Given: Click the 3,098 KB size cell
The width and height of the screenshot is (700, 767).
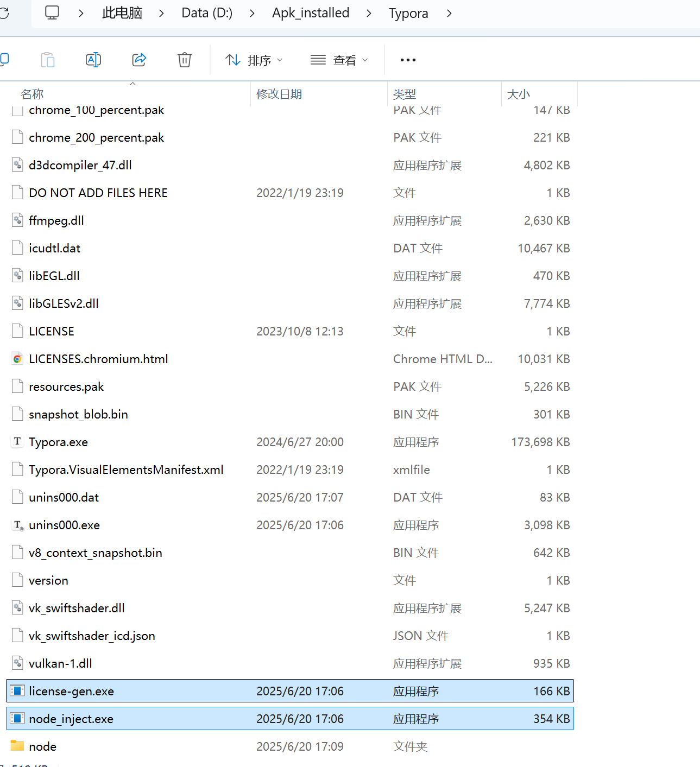Looking at the screenshot, I should (547, 525).
